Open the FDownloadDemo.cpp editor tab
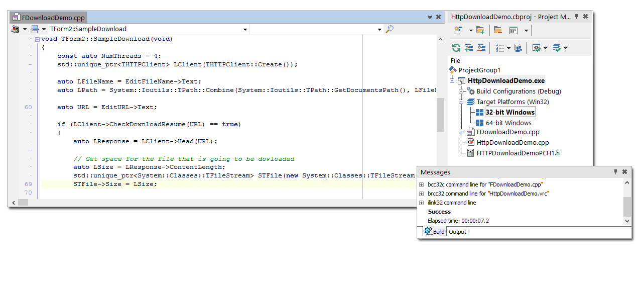The image size is (644, 282). (49, 18)
